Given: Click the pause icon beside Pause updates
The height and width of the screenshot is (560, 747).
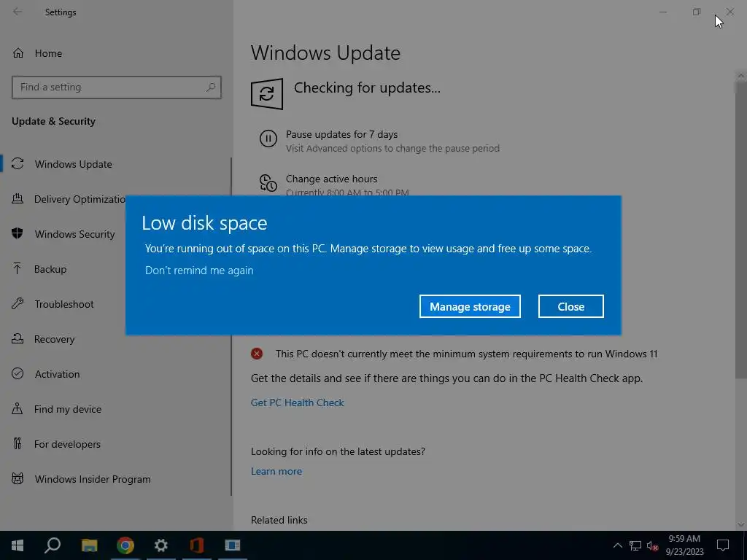Looking at the screenshot, I should (x=268, y=139).
